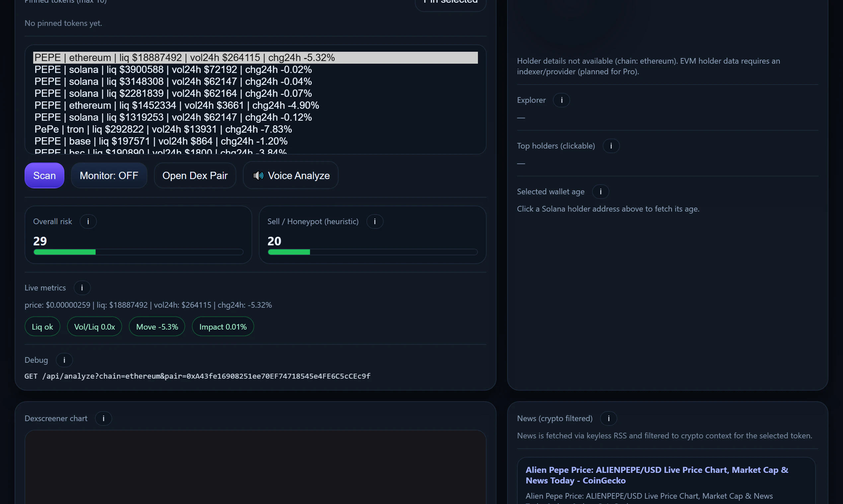Image resolution: width=843 pixels, height=504 pixels.
Task: Click the GET /api/analyze debug request text
Action: (197, 376)
